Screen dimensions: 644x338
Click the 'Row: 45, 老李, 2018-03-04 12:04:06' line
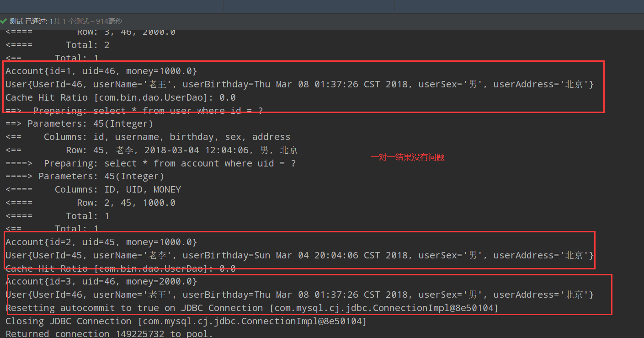(x=152, y=150)
